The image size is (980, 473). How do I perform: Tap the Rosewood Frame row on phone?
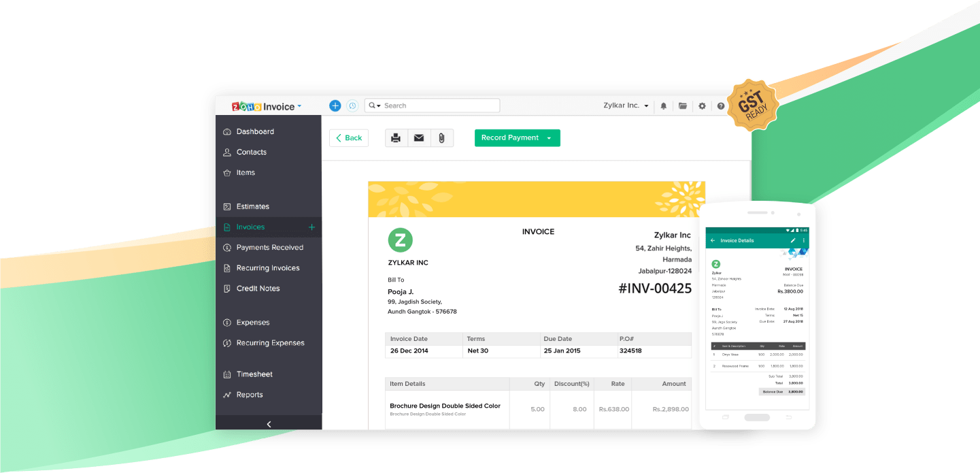pyautogui.click(x=757, y=366)
